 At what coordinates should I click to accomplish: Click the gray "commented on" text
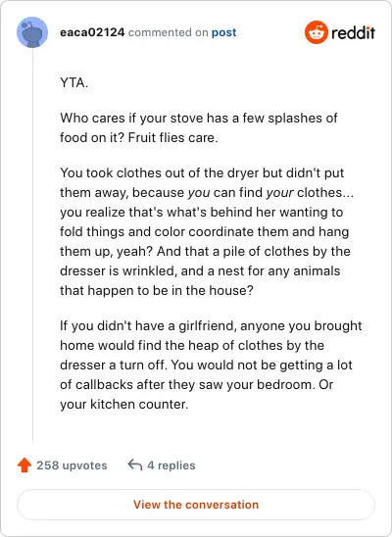point(169,33)
